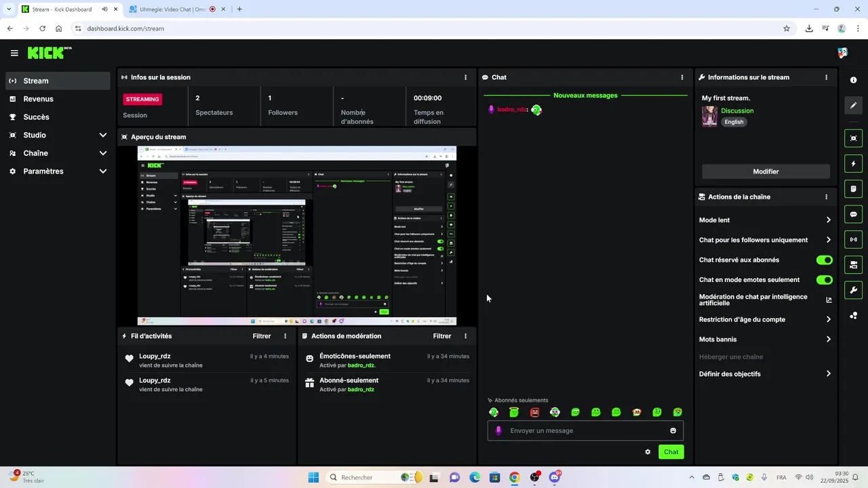Open the info icon in right sidebar
This screenshot has width=868, height=488.
[853, 80]
